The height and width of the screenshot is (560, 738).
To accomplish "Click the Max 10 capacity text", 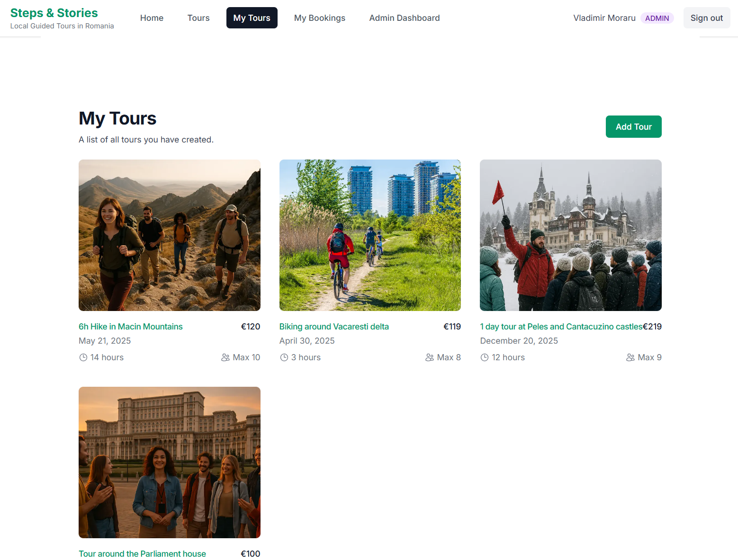I will (246, 357).
